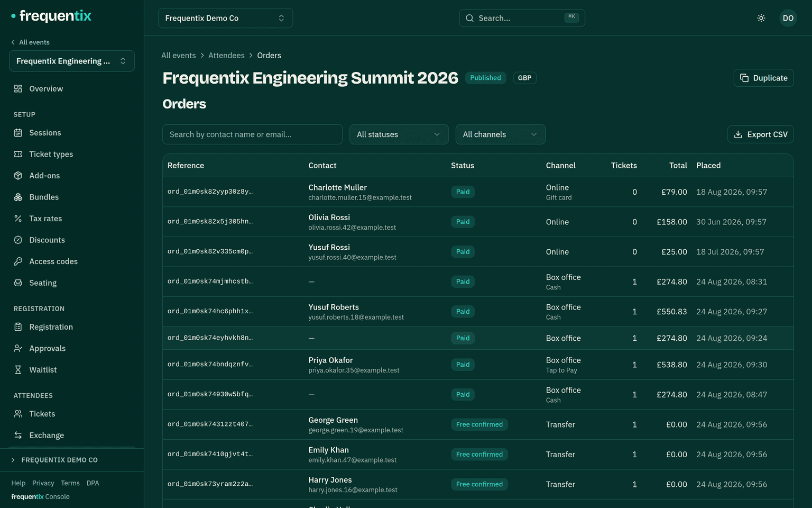Screen dimensions: 812x508
Task: Open the All statuses filter dropdown
Action: (x=399, y=134)
